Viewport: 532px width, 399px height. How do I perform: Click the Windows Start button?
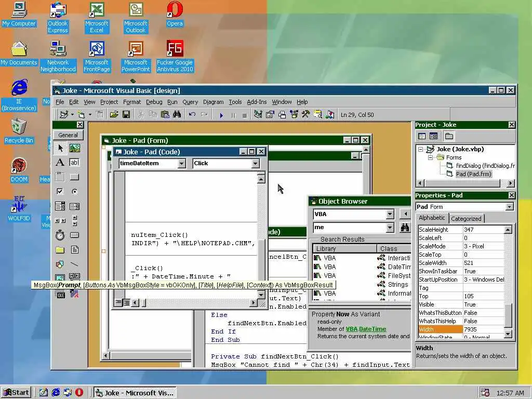pyautogui.click(x=16, y=393)
